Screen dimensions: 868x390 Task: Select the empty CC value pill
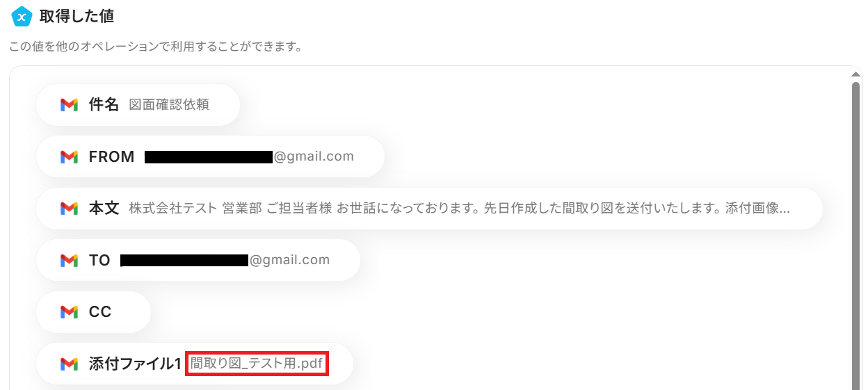point(93,312)
